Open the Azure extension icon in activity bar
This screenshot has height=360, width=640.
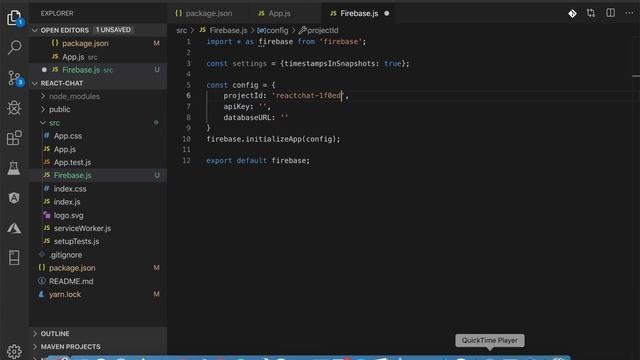tap(14, 228)
